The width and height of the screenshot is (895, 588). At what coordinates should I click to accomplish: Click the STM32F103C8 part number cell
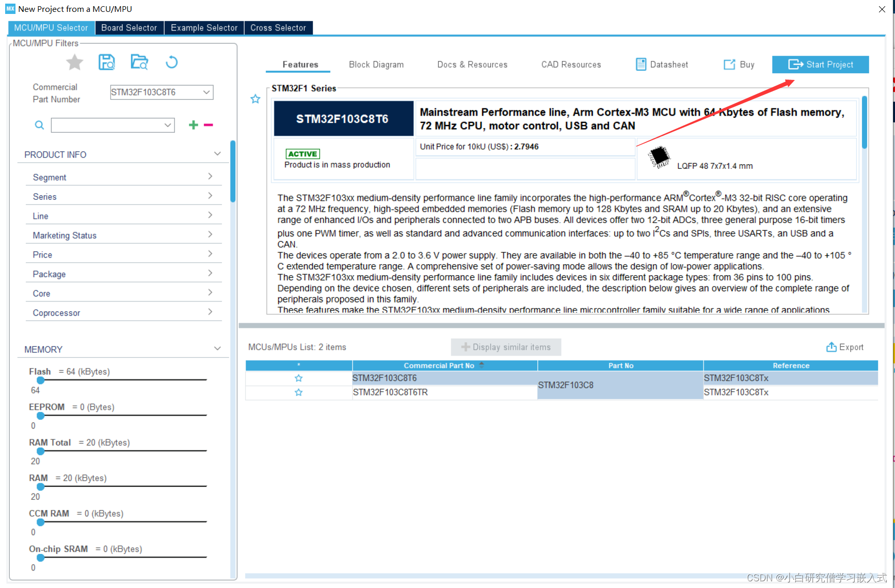620,385
